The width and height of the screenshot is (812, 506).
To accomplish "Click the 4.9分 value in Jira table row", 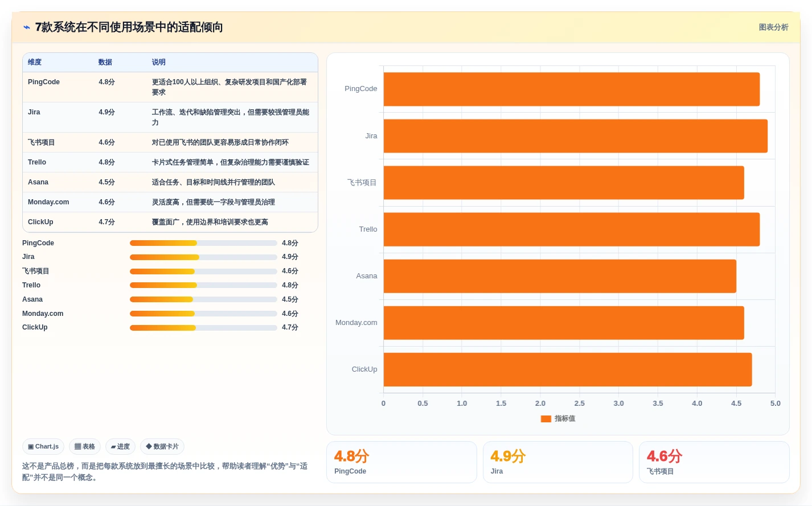I will point(106,112).
